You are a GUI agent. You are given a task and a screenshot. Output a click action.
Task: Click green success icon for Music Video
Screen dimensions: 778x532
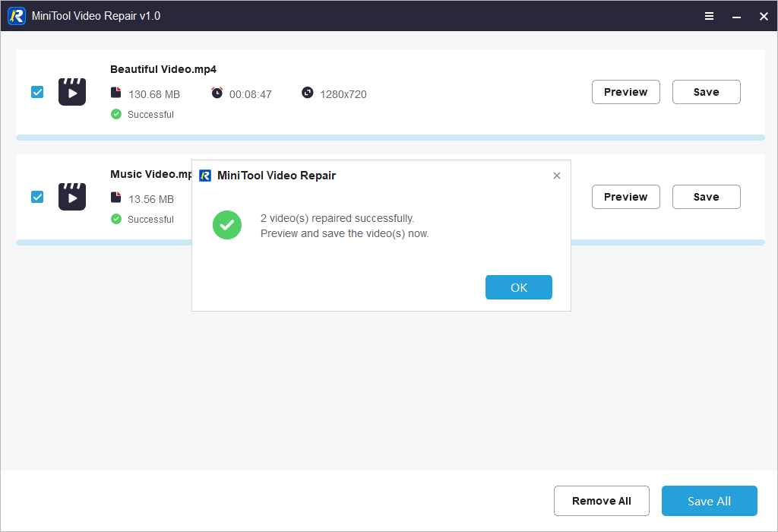pos(116,219)
